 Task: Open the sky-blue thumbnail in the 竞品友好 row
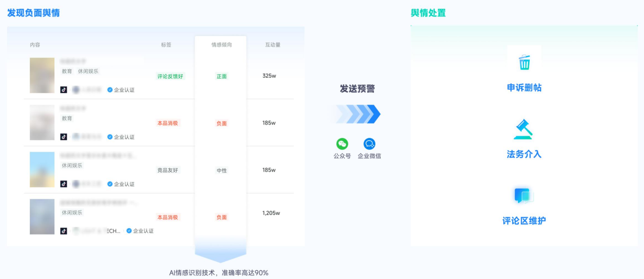42,170
